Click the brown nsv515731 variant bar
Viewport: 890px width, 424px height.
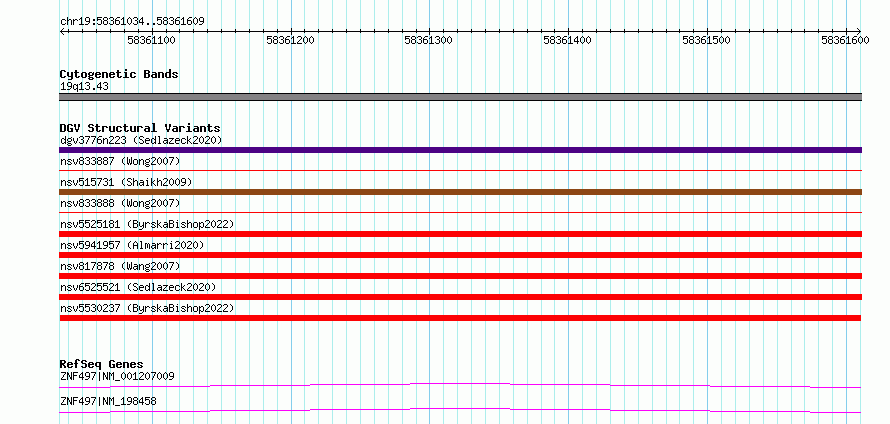(460, 192)
